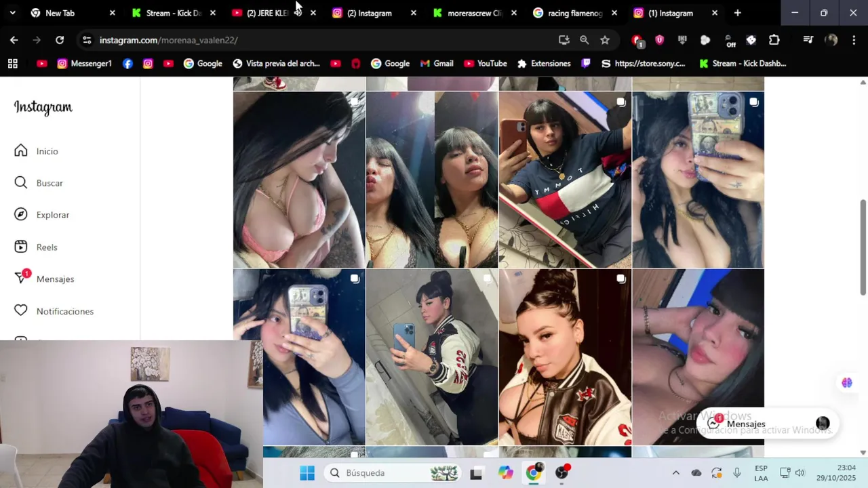
Task: Bookmark this page with the star icon
Action: (605, 40)
